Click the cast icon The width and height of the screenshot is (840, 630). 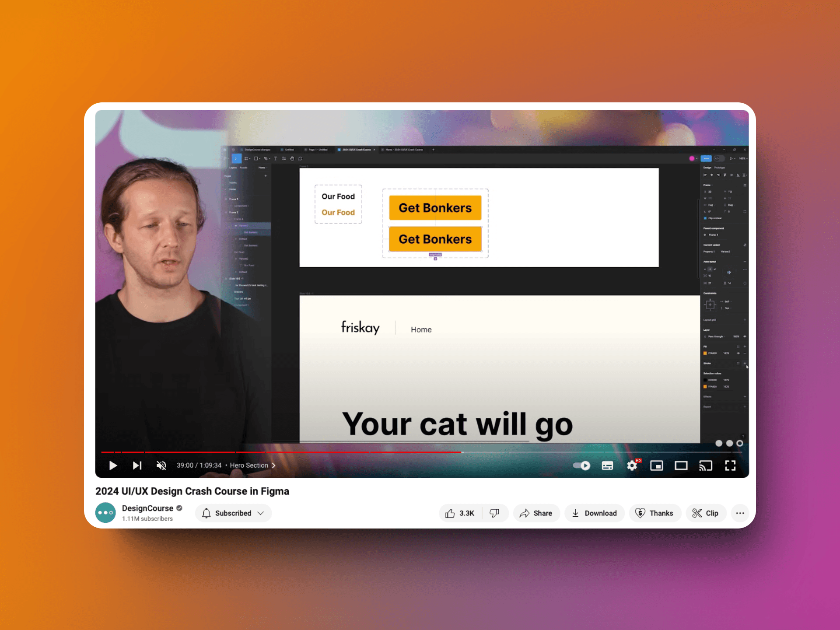pos(706,465)
